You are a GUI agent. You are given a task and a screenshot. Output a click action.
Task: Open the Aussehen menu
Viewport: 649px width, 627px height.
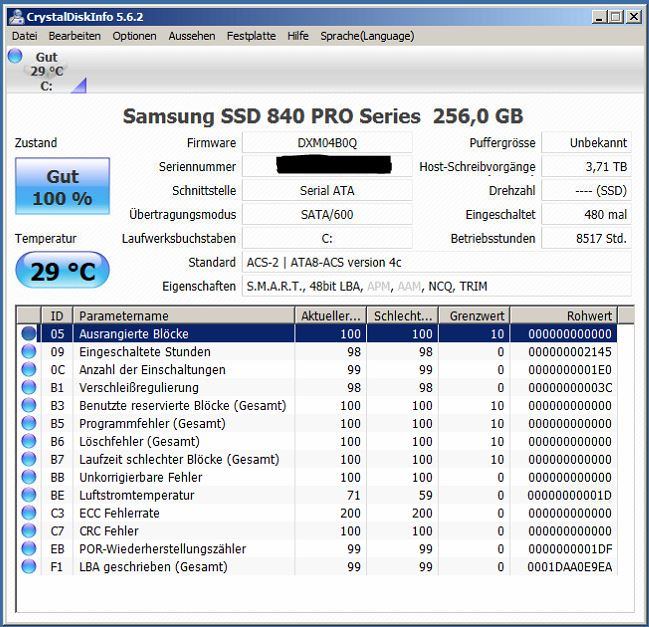click(192, 36)
